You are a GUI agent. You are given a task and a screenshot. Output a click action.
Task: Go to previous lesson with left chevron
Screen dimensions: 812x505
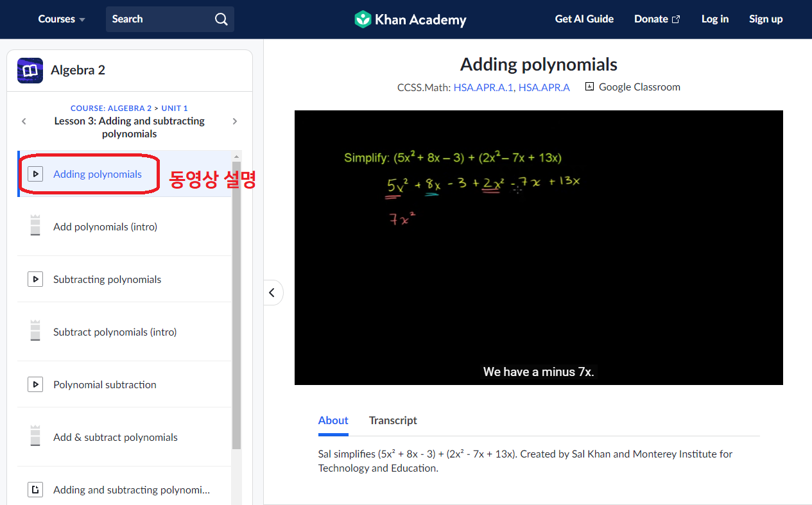pyautogui.click(x=24, y=121)
